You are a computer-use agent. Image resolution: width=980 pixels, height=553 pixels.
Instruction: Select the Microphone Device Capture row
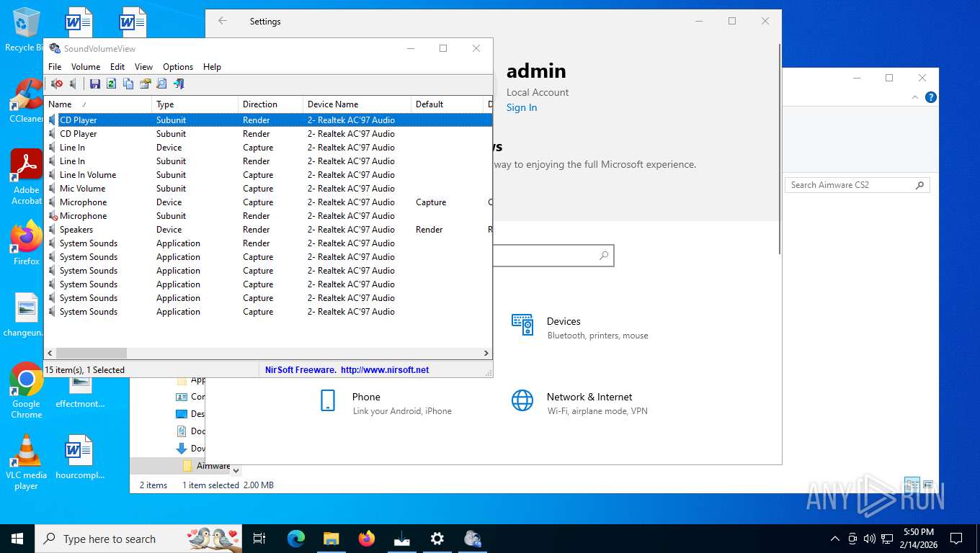point(268,202)
